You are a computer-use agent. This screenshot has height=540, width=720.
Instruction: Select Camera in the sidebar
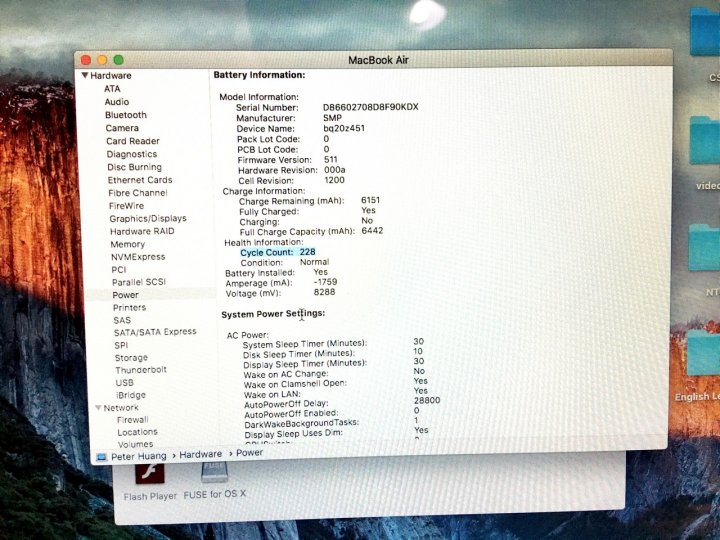(122, 128)
